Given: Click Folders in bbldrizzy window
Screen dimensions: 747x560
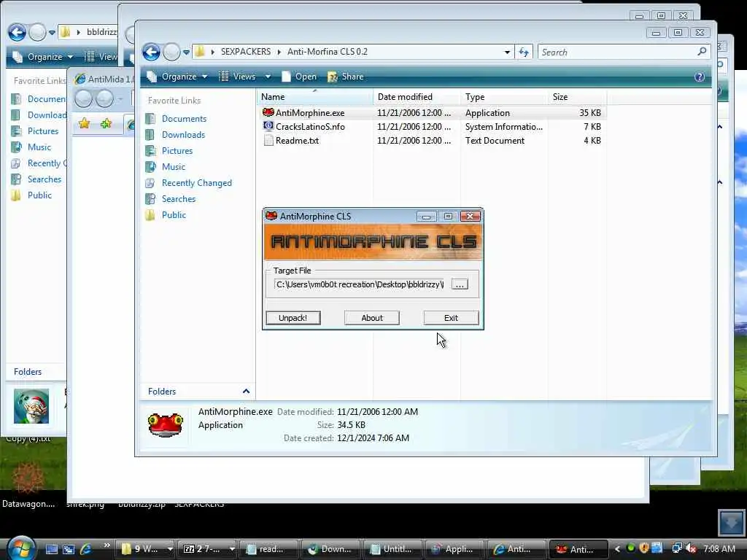Looking at the screenshot, I should tap(27, 371).
